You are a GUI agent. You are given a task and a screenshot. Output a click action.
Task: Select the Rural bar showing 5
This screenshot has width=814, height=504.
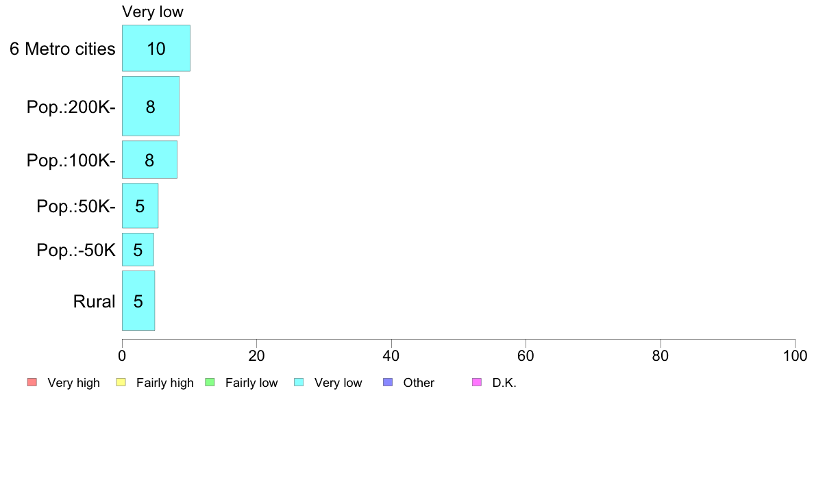(x=138, y=301)
